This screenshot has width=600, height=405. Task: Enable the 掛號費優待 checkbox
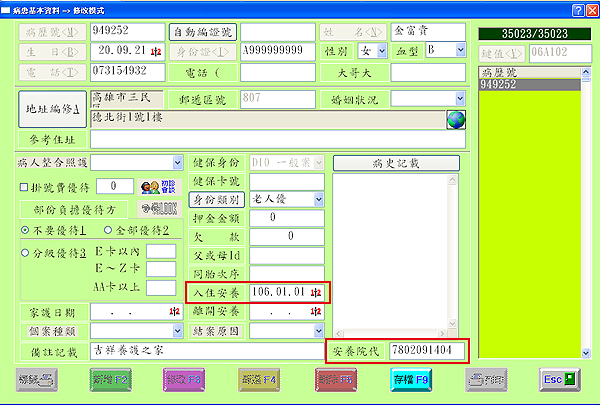(24, 187)
